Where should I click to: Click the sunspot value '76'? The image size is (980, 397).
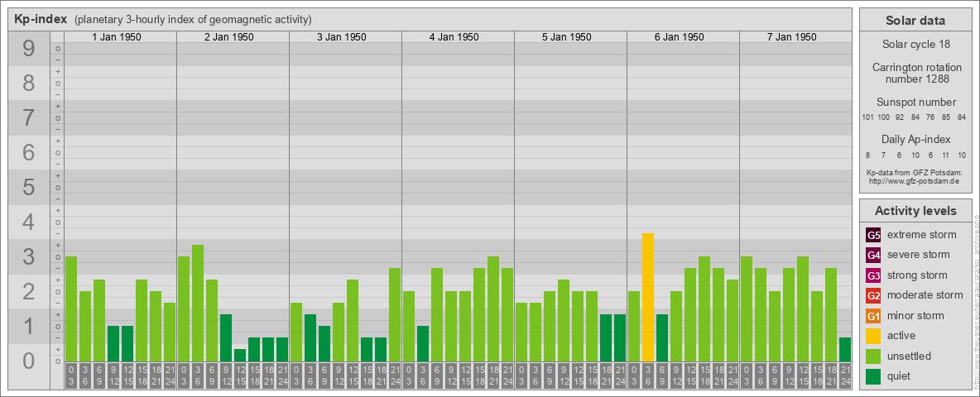(x=930, y=117)
